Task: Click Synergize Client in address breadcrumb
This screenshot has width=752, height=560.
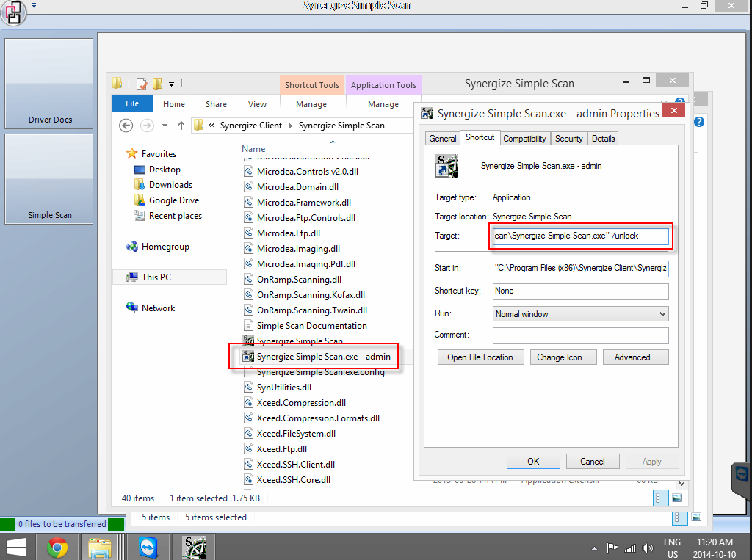Action: (x=251, y=126)
